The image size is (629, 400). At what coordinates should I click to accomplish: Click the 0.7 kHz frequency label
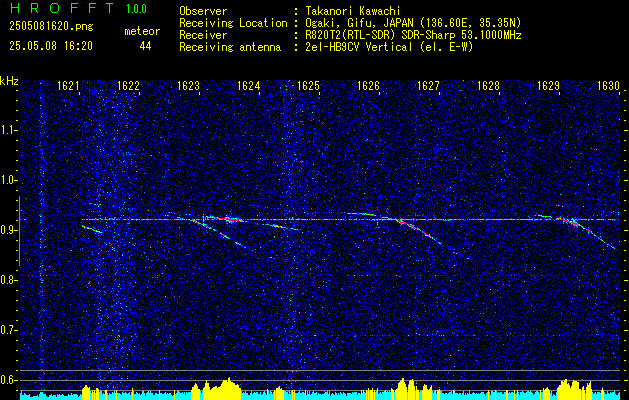(9, 330)
